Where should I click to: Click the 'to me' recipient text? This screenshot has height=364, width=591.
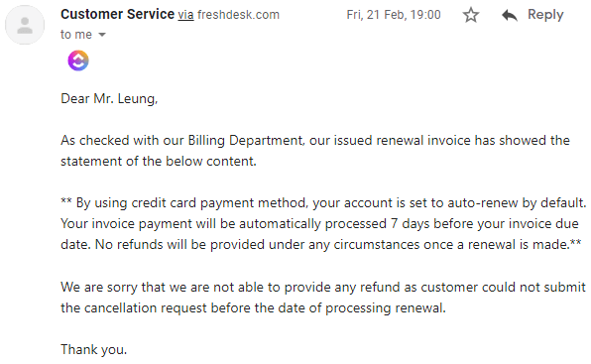(76, 35)
